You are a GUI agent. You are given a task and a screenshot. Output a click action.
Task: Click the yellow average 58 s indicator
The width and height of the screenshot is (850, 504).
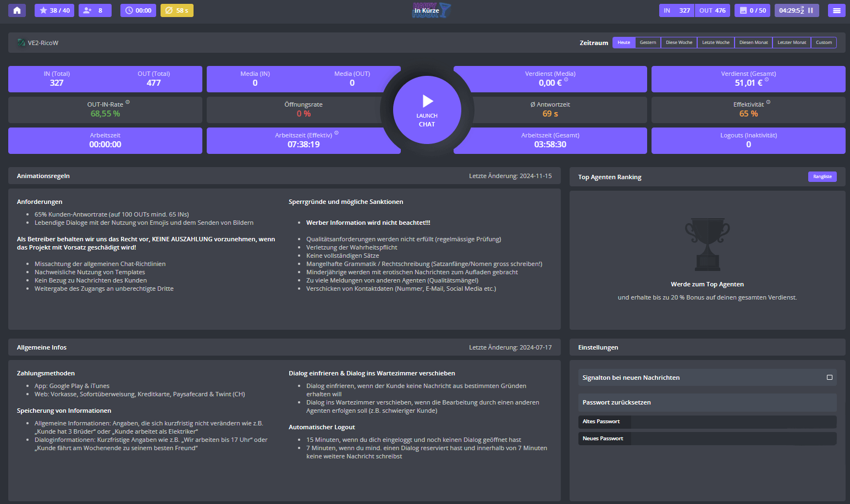(177, 10)
